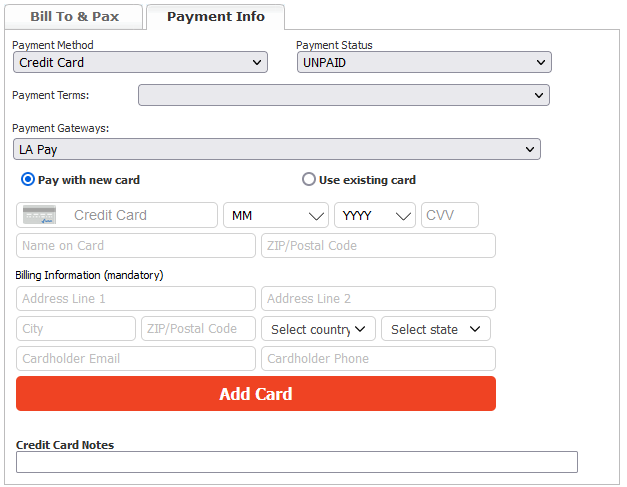The image size is (627, 487).
Task: Click the Address Line 1 field
Action: click(x=136, y=299)
